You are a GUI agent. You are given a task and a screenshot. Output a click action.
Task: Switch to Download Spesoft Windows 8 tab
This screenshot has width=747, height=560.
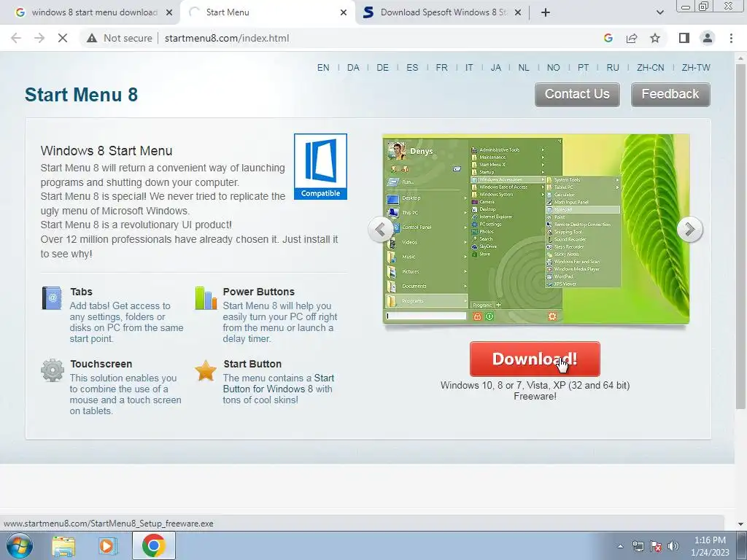(x=441, y=12)
